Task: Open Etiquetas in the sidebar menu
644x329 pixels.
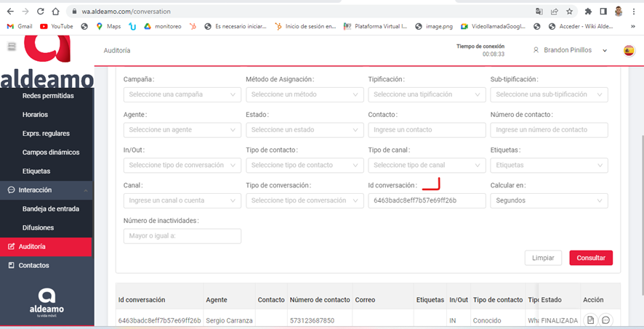Action: 36,171
